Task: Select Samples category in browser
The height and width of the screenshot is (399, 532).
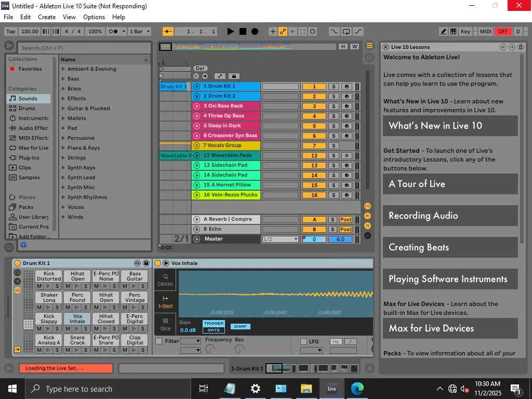Action: click(29, 178)
